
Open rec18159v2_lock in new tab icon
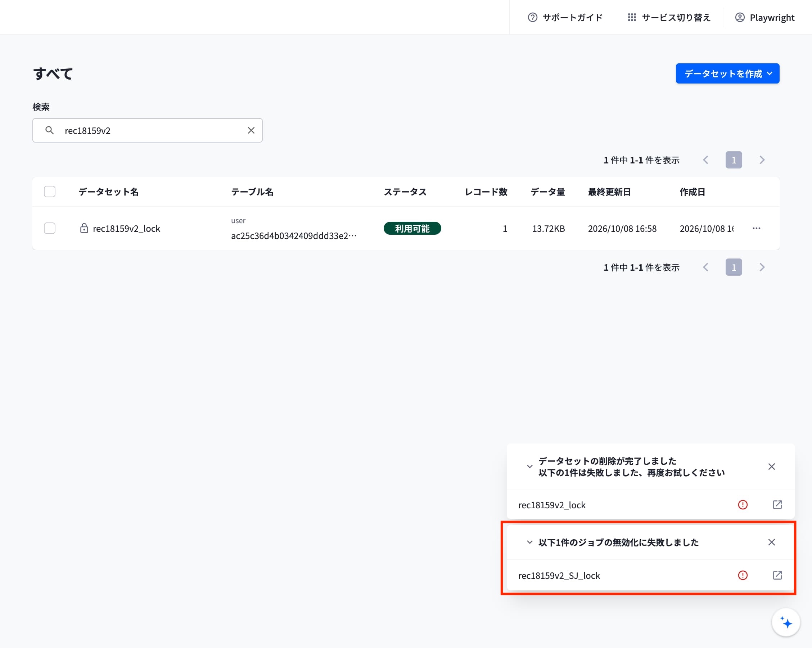777,504
